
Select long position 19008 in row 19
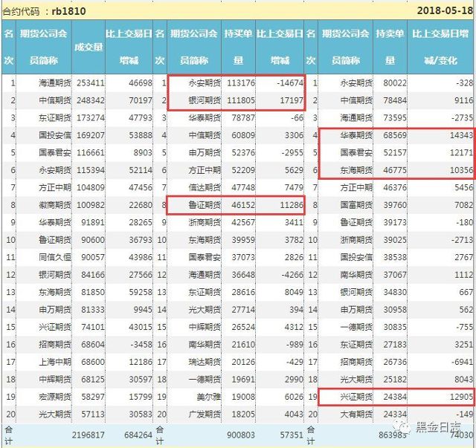tap(243, 397)
